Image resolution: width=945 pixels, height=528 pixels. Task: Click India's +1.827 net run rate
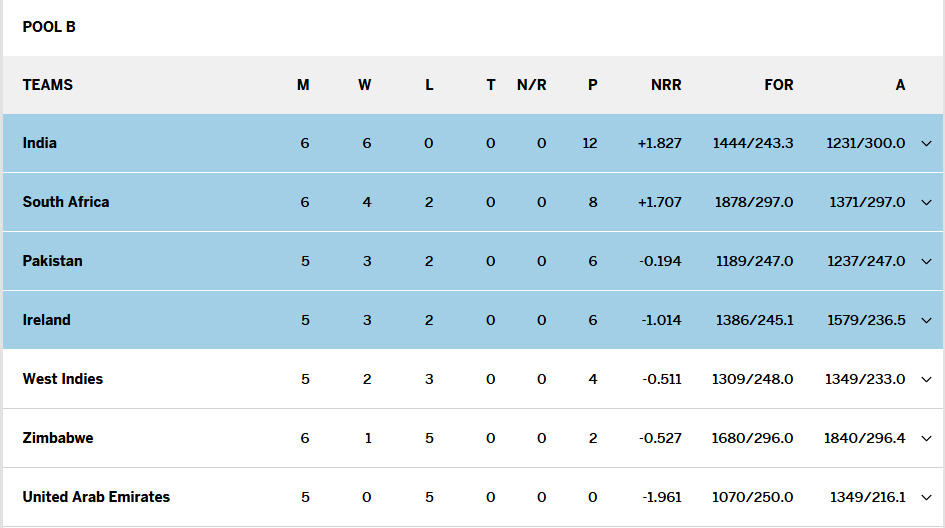point(659,143)
